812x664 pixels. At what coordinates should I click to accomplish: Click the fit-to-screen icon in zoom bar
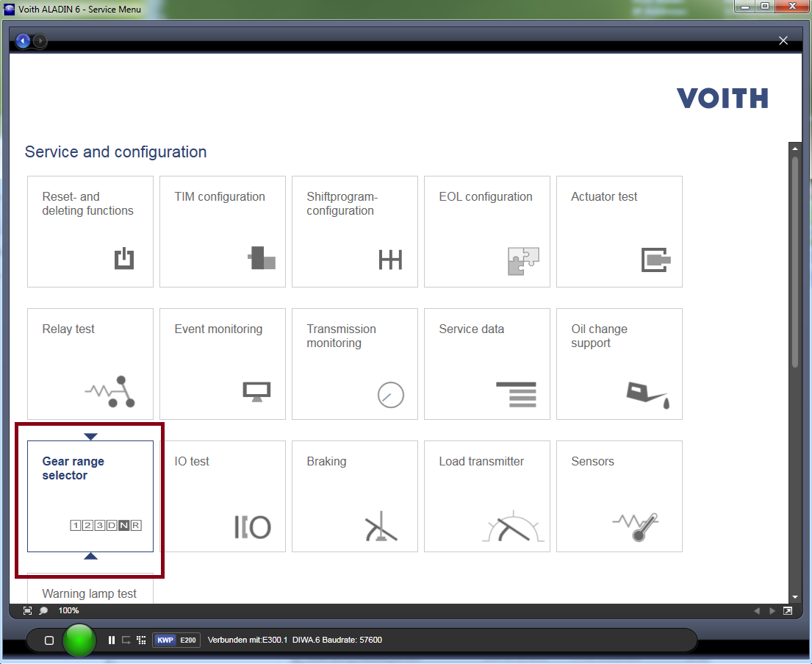coord(27,610)
